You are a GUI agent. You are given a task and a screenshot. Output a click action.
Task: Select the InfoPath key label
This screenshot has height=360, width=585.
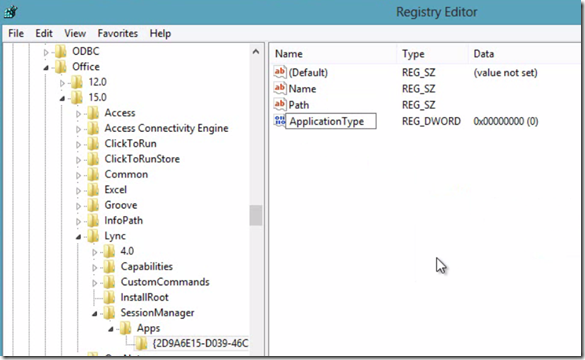pyautogui.click(x=123, y=221)
